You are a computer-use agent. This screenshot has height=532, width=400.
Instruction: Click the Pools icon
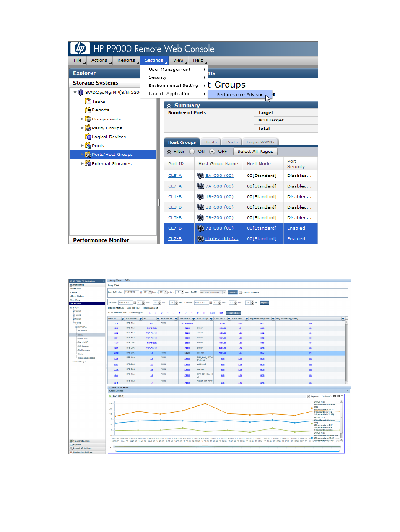point(88,145)
